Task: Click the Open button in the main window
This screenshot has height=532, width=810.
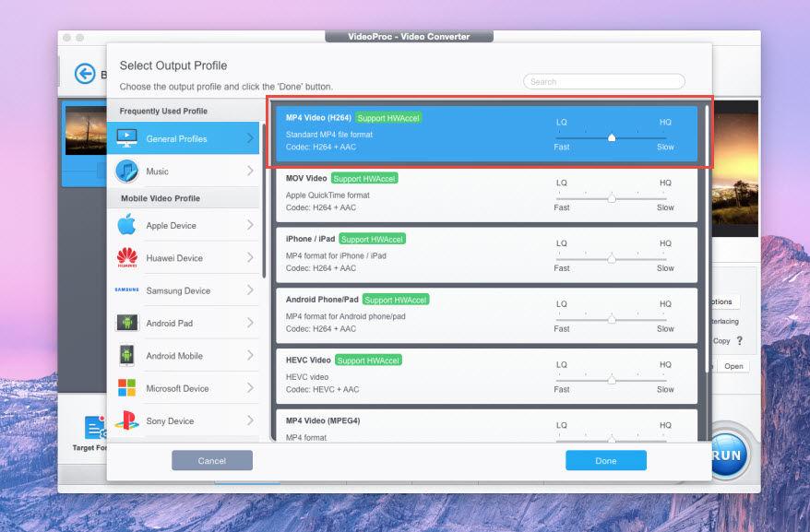Action: point(733,366)
